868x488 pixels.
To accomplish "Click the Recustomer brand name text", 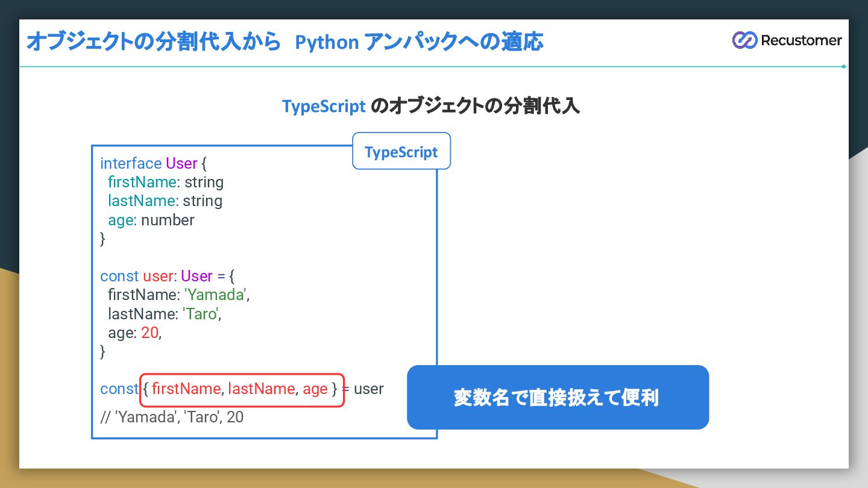I will coord(801,40).
